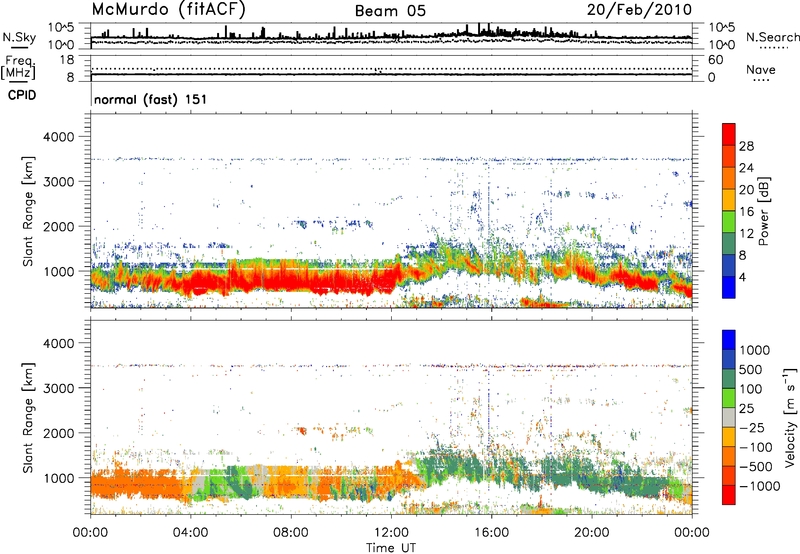Select the CPID row label
Viewport: 800px width, 554px height.
[x=22, y=95]
